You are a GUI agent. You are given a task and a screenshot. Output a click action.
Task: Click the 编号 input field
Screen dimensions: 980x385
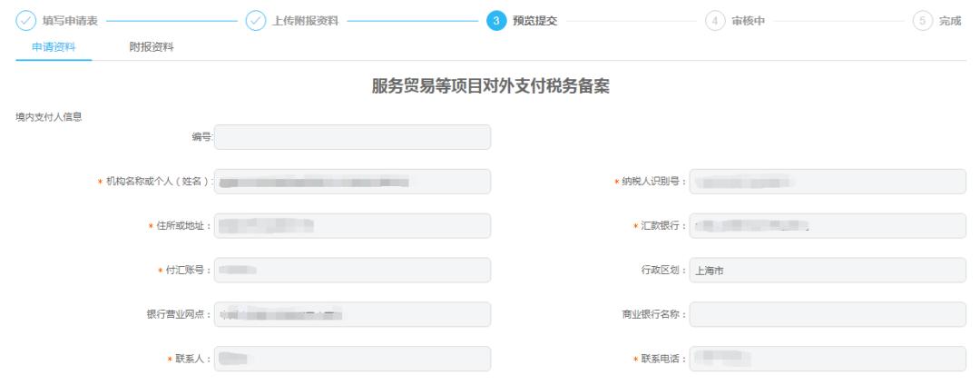352,137
